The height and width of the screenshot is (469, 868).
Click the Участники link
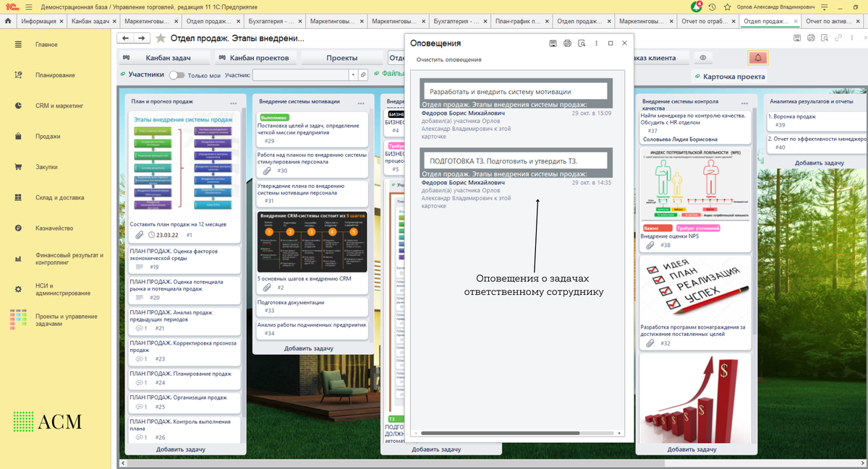pos(142,74)
